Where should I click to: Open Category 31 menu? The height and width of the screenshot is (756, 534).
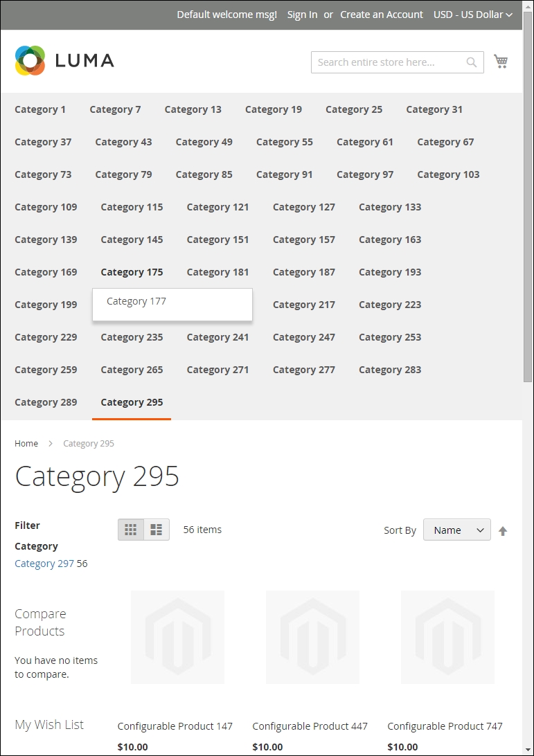434,109
